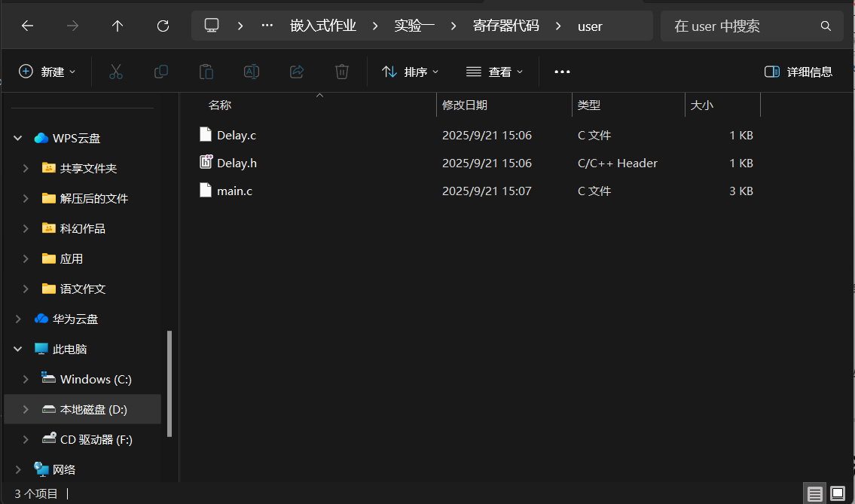
Task: Collapse the 此电脑 tree node
Action: 17,349
